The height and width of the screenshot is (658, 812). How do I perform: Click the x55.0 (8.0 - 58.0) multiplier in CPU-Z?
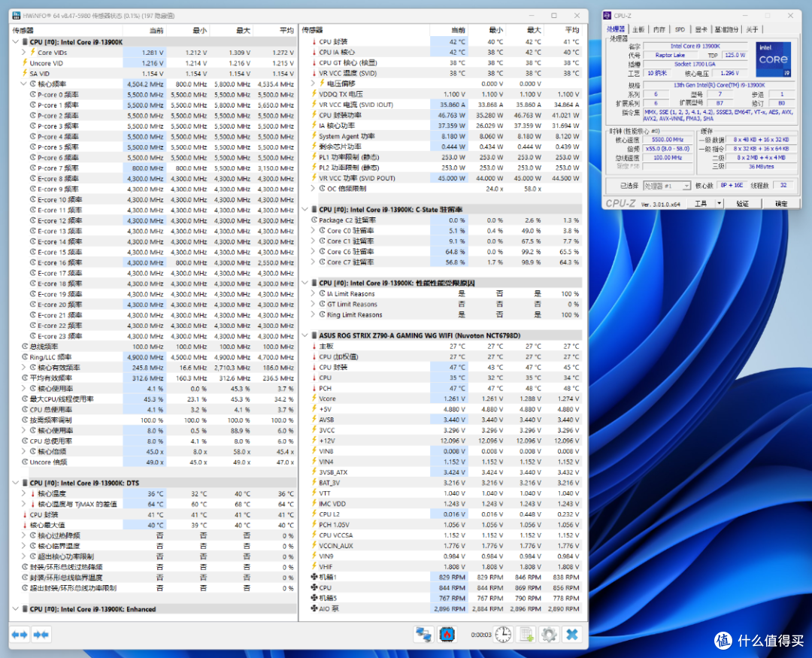(x=668, y=149)
